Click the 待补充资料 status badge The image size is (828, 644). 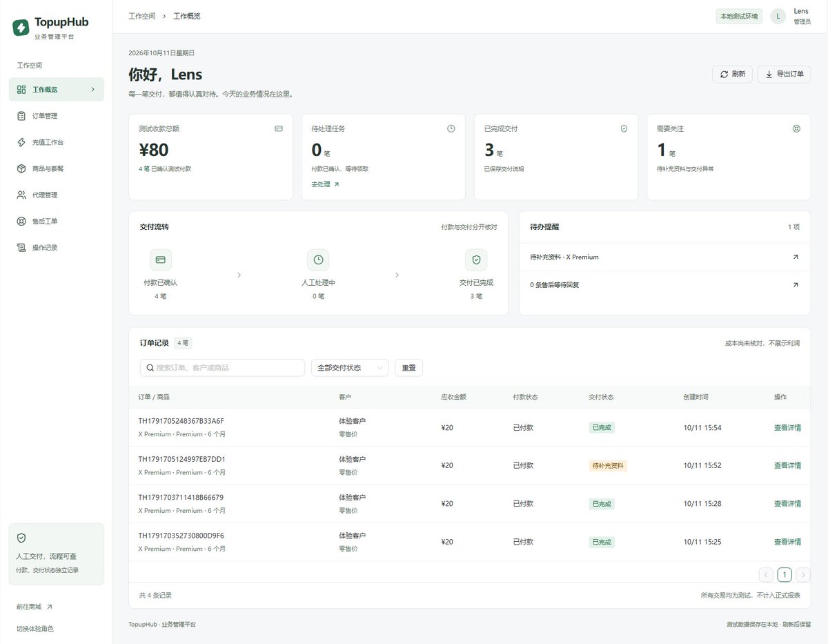[608, 466]
